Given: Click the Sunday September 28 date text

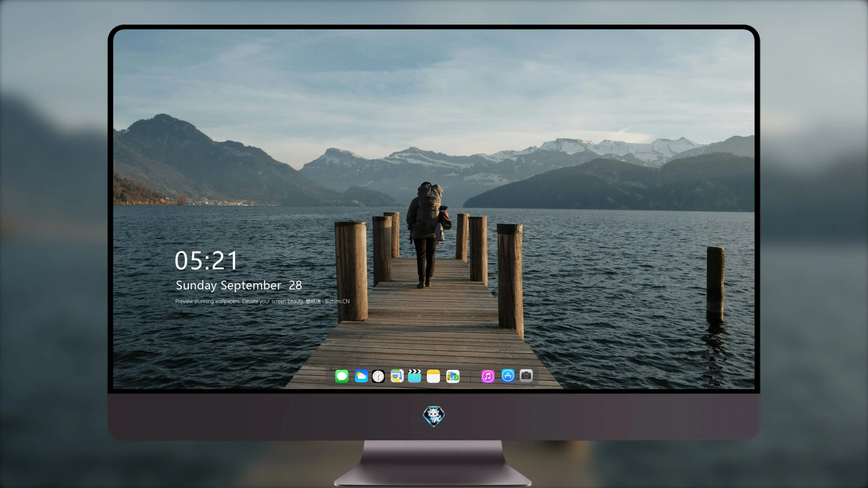Looking at the screenshot, I should point(238,286).
